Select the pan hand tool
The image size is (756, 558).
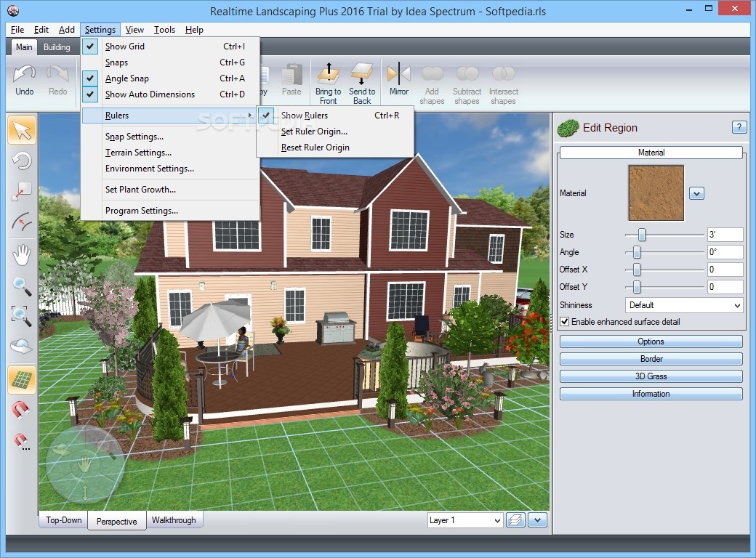click(22, 254)
